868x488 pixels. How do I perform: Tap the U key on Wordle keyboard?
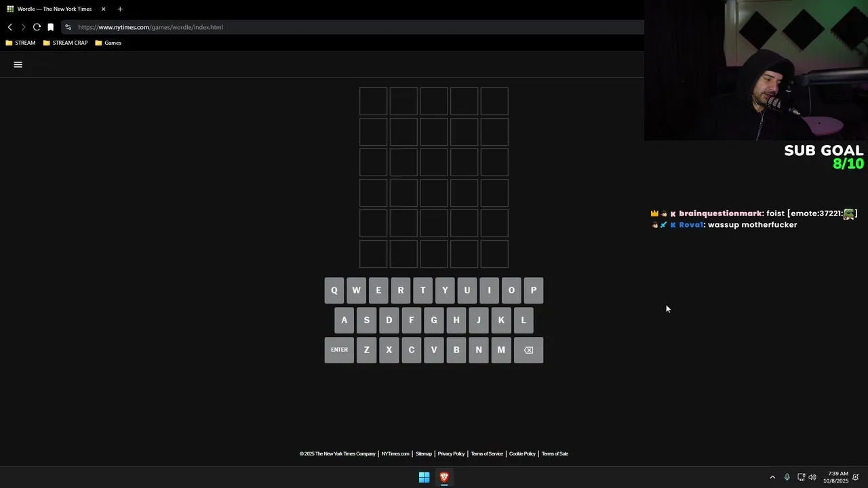point(467,290)
